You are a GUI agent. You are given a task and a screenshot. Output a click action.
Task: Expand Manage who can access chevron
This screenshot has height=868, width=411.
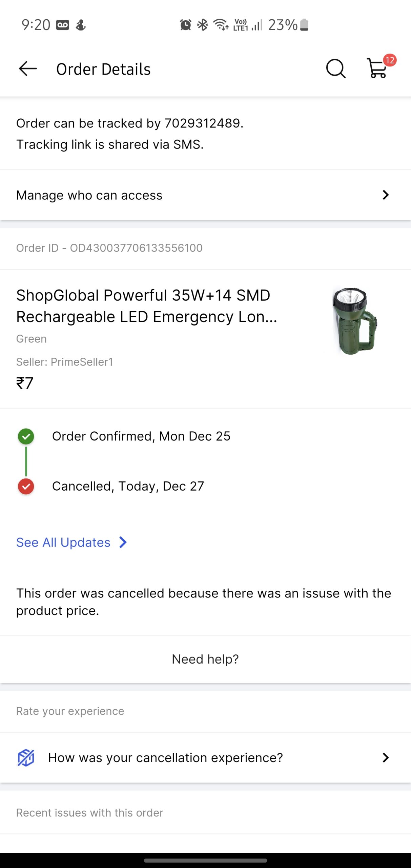[x=385, y=195]
